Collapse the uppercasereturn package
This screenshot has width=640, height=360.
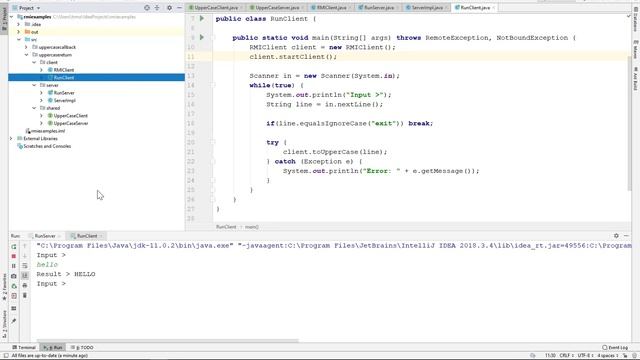[x=27, y=55]
